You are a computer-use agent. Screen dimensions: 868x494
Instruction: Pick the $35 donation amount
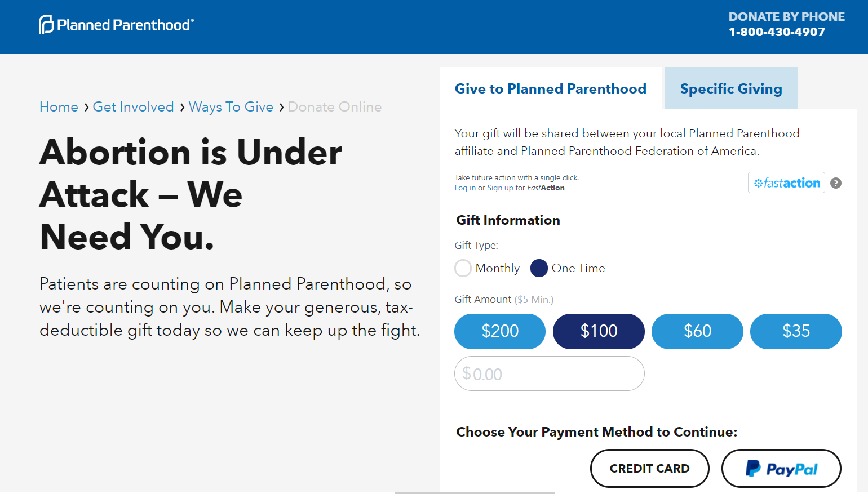(x=796, y=331)
